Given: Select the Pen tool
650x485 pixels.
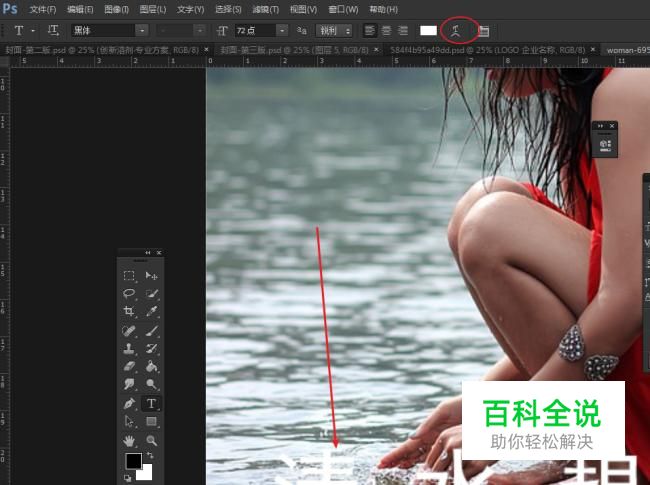Looking at the screenshot, I should pyautogui.click(x=129, y=403).
